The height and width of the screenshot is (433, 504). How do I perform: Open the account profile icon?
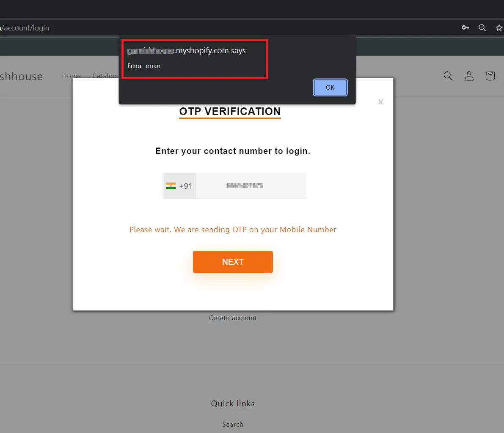click(x=469, y=76)
